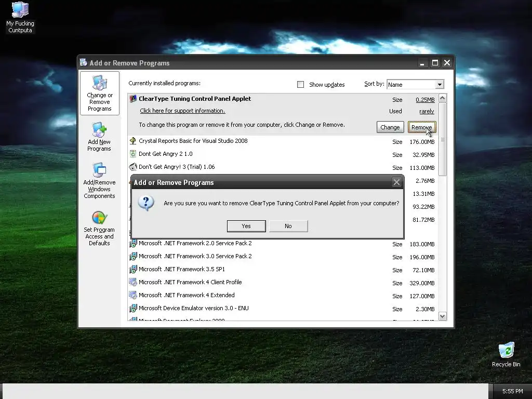The width and height of the screenshot is (532, 399).
Task: Select the ClearType Tuning applet icon
Action: pos(133,99)
